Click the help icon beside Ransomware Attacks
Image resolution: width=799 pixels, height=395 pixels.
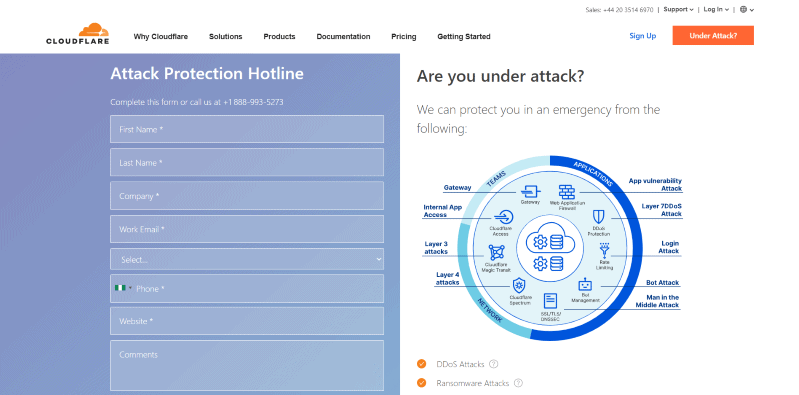click(518, 383)
